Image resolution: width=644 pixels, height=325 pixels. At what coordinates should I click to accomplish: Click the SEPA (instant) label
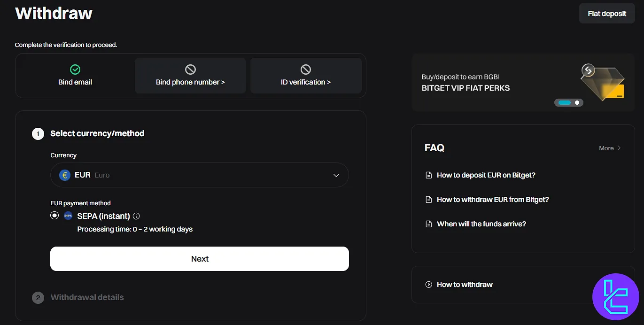(x=103, y=216)
